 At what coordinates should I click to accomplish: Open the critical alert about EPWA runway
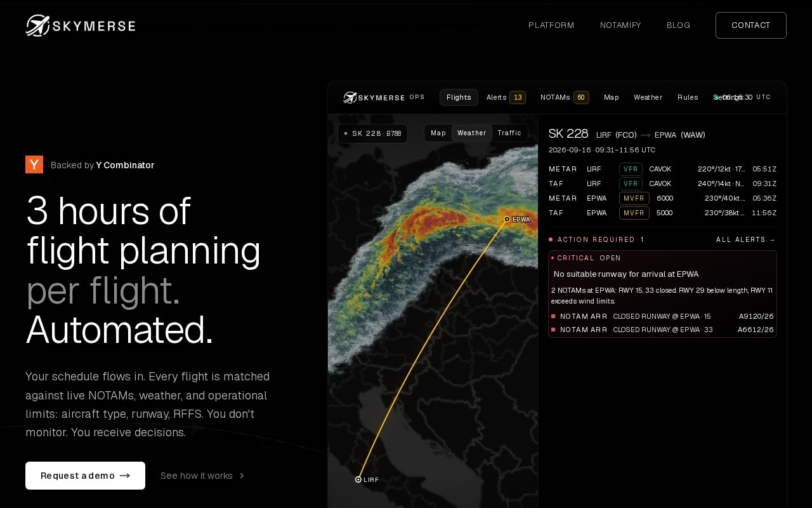662,294
